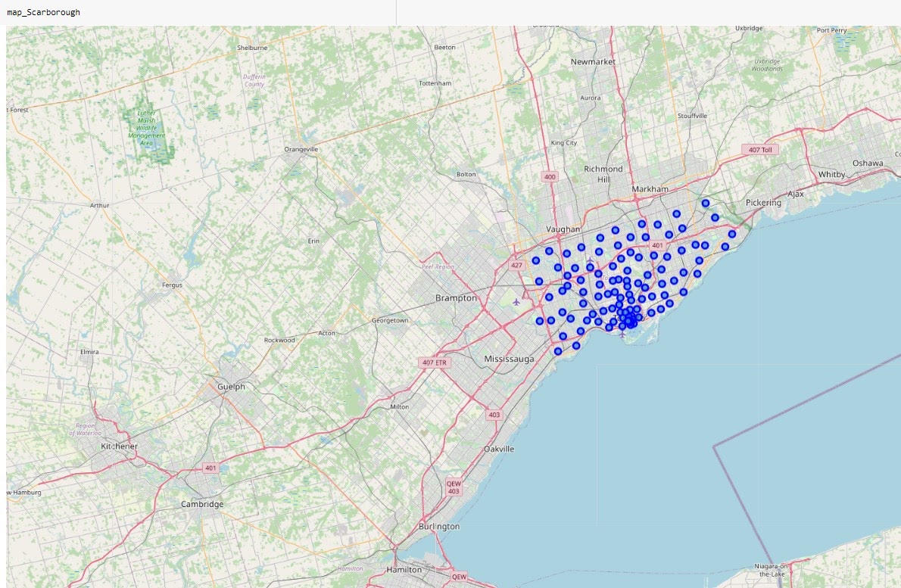Screen dimensions: 901x588
Task: Click the northeasternmost blue circle marker
Action: point(706,204)
